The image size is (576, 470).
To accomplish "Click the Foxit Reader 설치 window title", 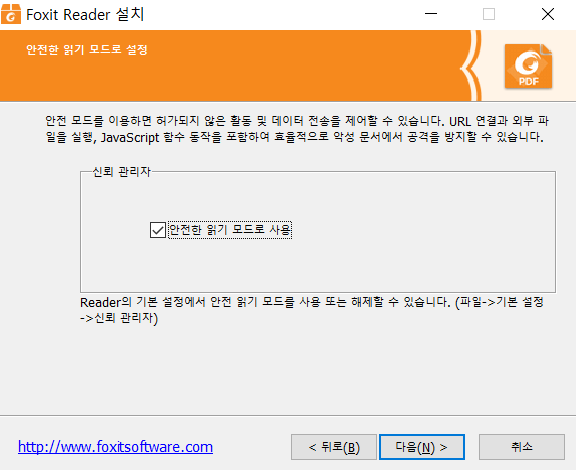I will (x=85, y=15).
